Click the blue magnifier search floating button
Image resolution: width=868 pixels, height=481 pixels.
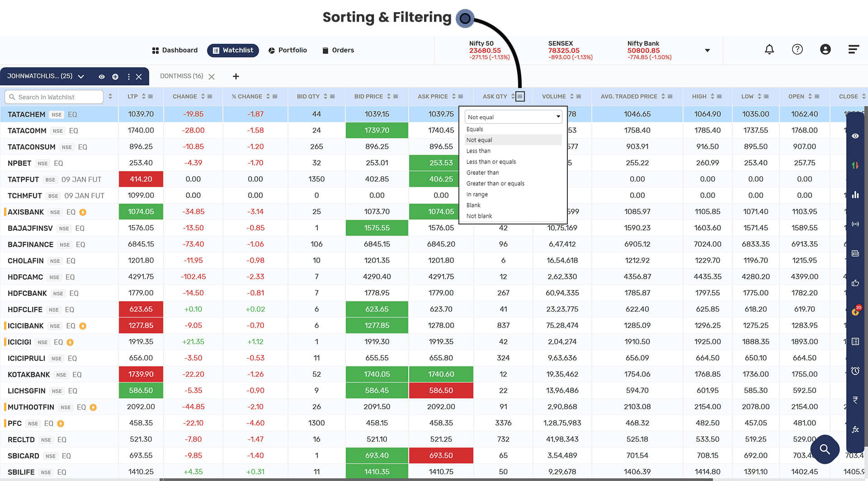[x=825, y=449]
